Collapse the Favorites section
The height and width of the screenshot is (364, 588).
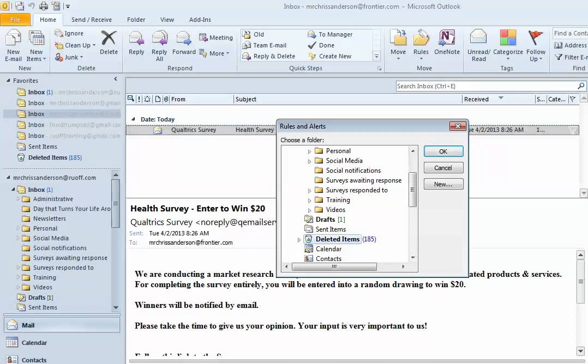pos(8,81)
